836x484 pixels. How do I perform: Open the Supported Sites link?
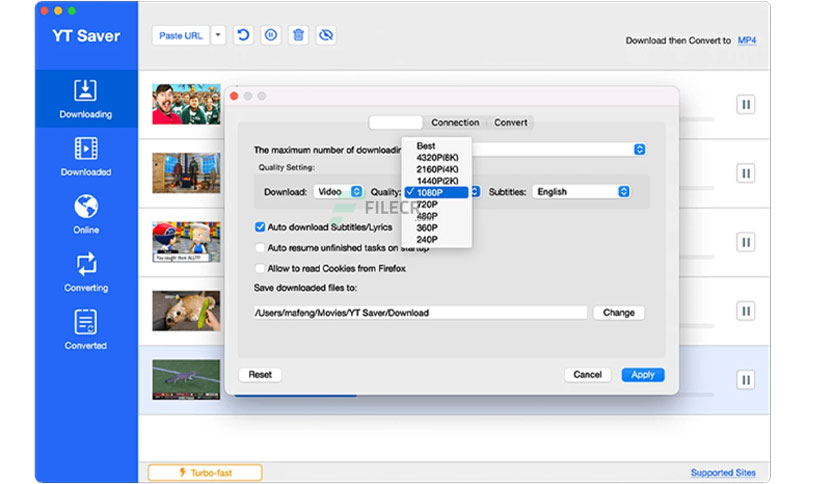click(x=723, y=473)
